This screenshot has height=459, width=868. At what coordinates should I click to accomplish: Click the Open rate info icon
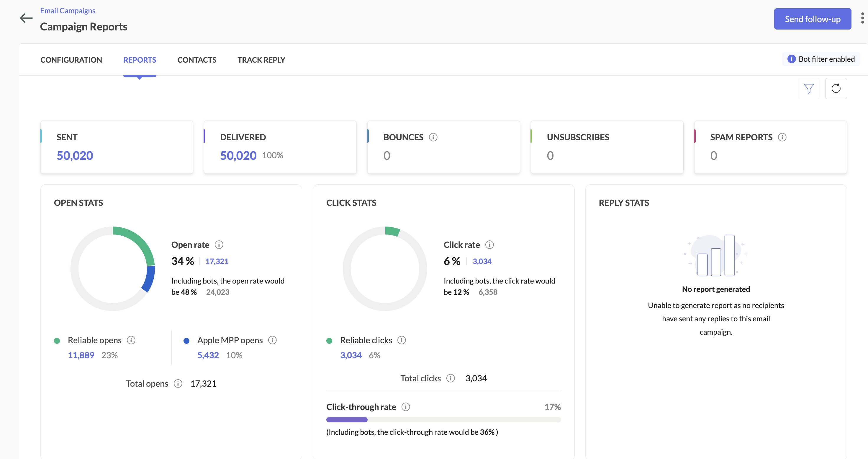click(x=219, y=245)
